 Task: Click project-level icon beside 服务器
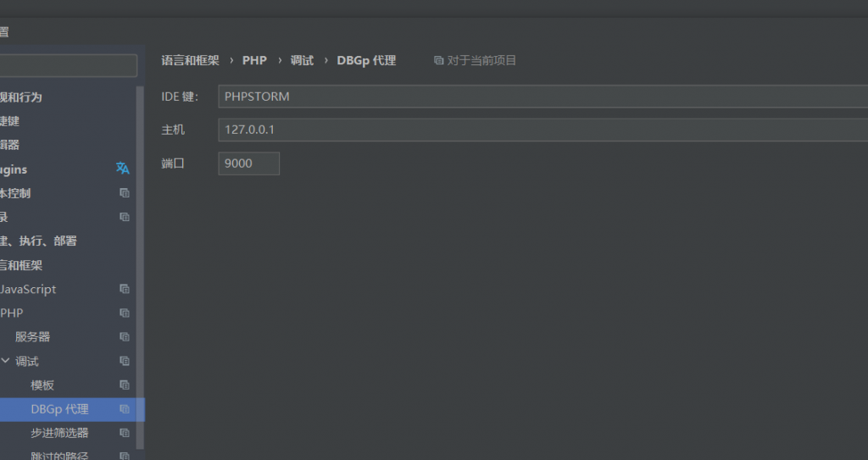click(125, 336)
